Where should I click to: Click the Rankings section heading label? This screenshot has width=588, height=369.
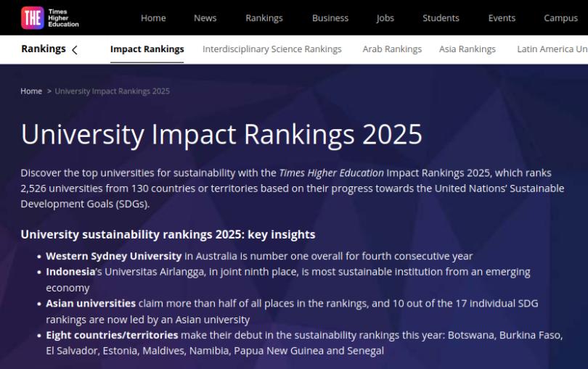click(44, 49)
